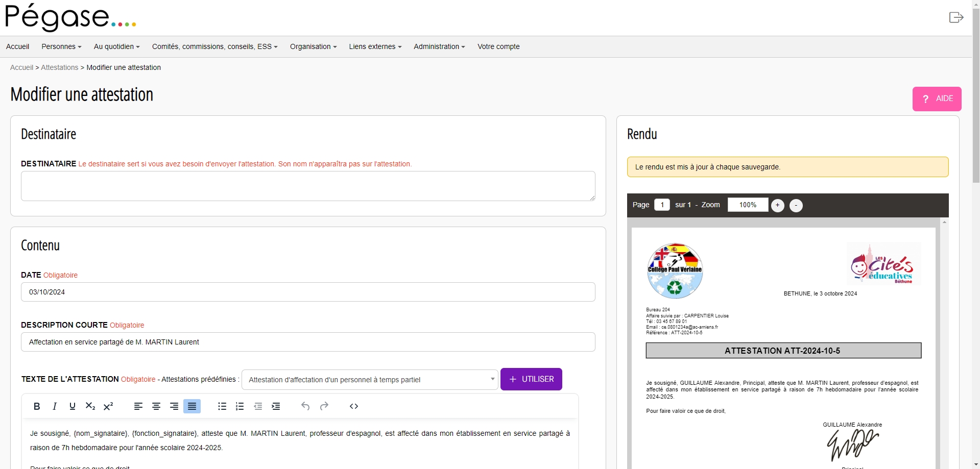The width and height of the screenshot is (980, 469).
Task: Click the Attestations breadcrumb link
Action: point(60,67)
